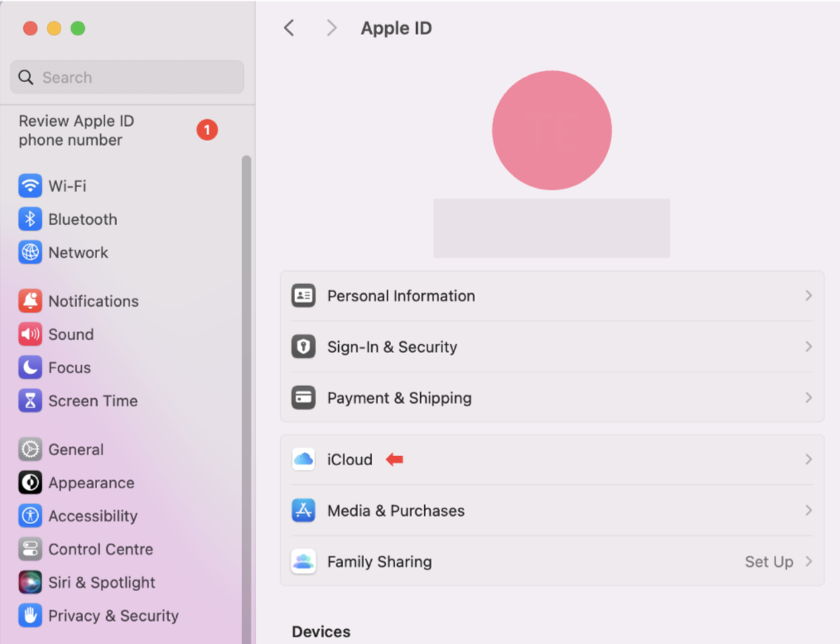The width and height of the screenshot is (840, 644).
Task: Expand iCloud via its chevron
Action: pyautogui.click(x=809, y=459)
